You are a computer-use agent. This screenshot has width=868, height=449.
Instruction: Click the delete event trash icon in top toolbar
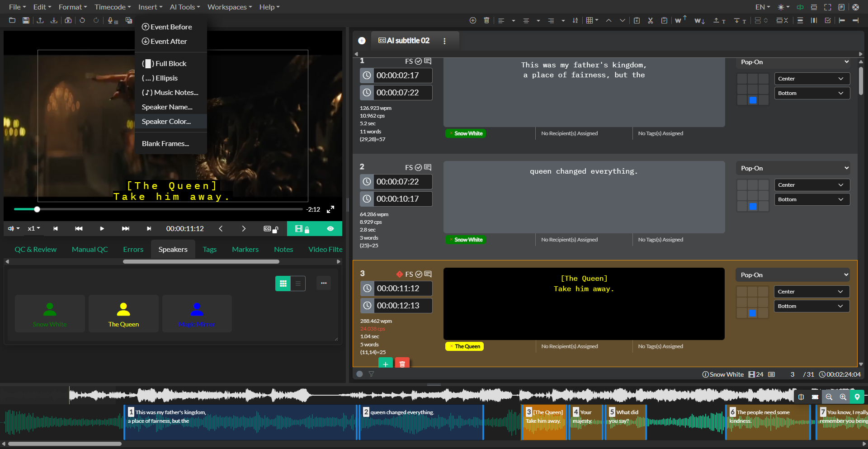pos(486,20)
